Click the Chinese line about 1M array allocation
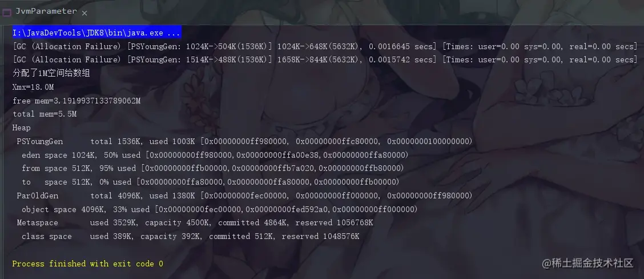 tap(51, 73)
